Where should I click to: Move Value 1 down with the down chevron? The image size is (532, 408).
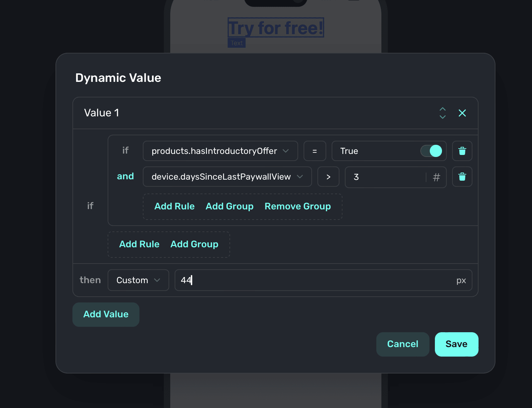[442, 117]
